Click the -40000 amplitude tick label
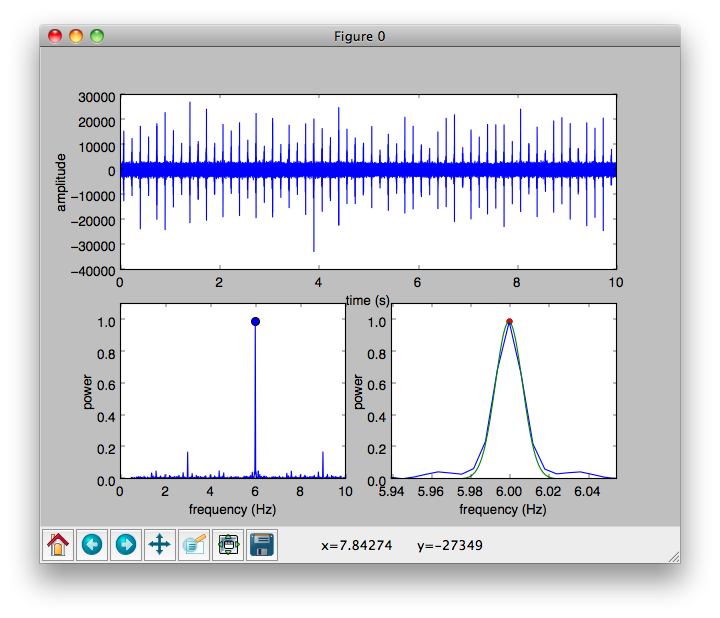Screen dimensions: 720x618 coord(93,271)
